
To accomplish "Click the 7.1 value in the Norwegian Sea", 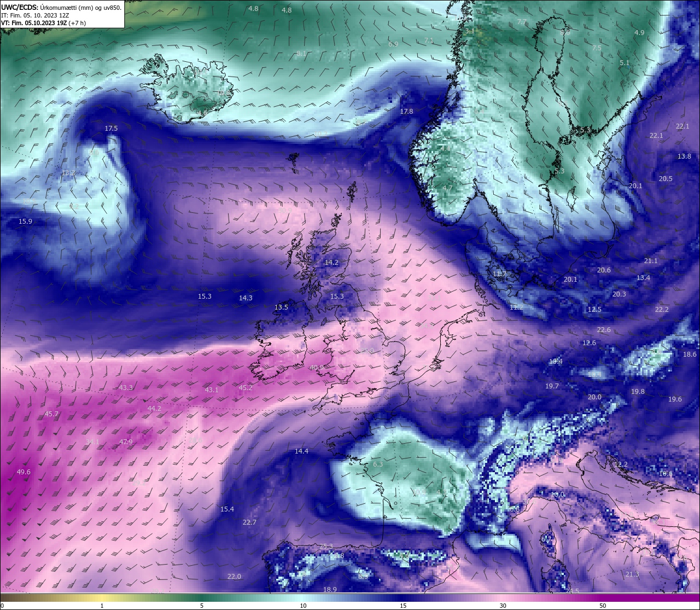I will [x=429, y=40].
